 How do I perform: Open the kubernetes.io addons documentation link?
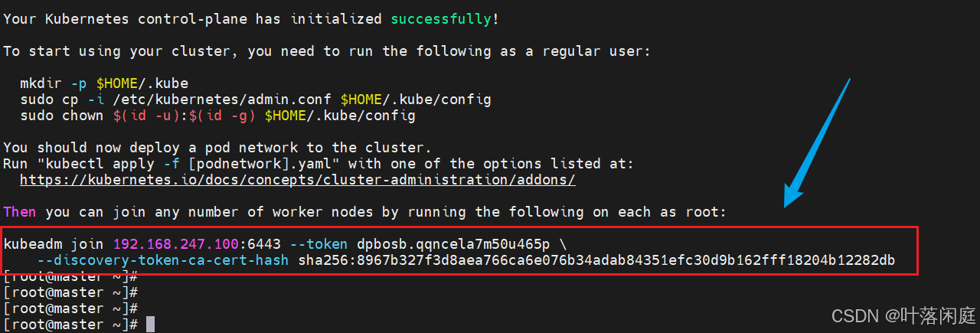[298, 180]
